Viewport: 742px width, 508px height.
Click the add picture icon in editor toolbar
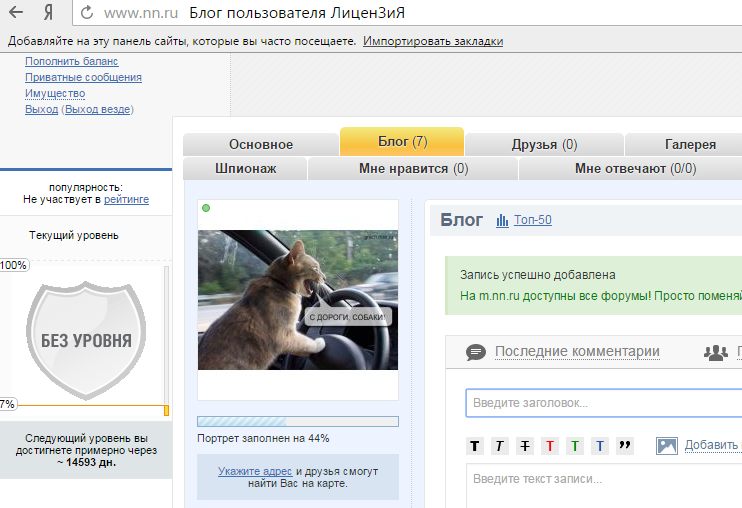tap(667, 446)
